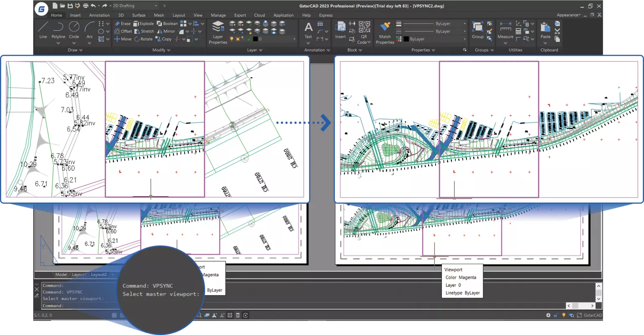Click the QR Code tool
644x335 pixels.
tap(364, 32)
